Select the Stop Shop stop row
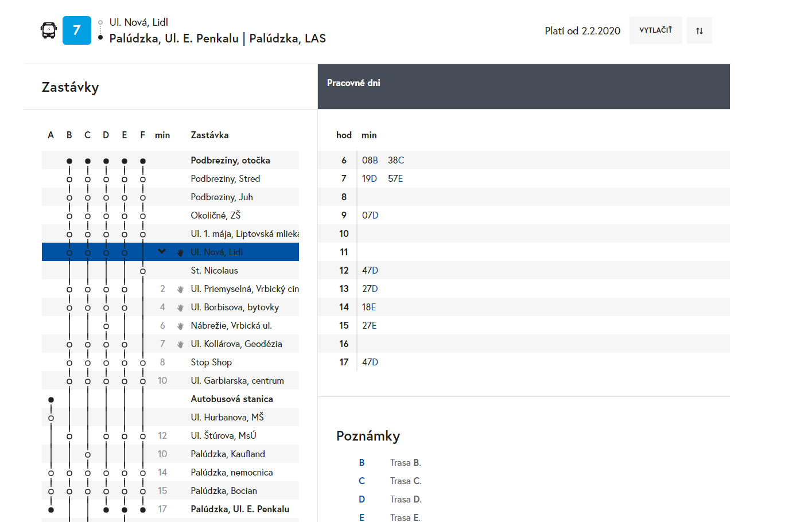The width and height of the screenshot is (812, 522). click(x=211, y=363)
